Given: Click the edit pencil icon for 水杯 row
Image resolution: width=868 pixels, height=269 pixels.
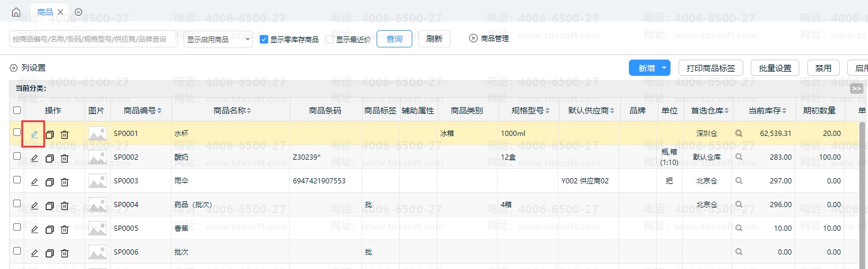Looking at the screenshot, I should pos(34,134).
